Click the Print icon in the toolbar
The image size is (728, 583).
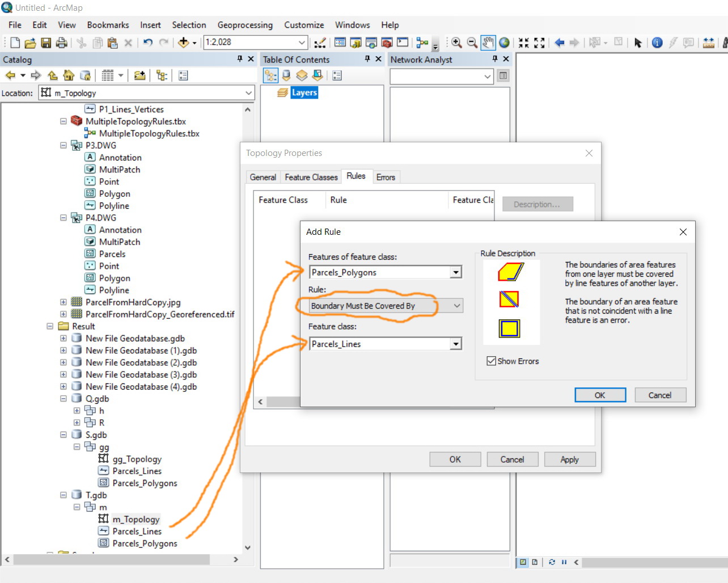coord(61,43)
